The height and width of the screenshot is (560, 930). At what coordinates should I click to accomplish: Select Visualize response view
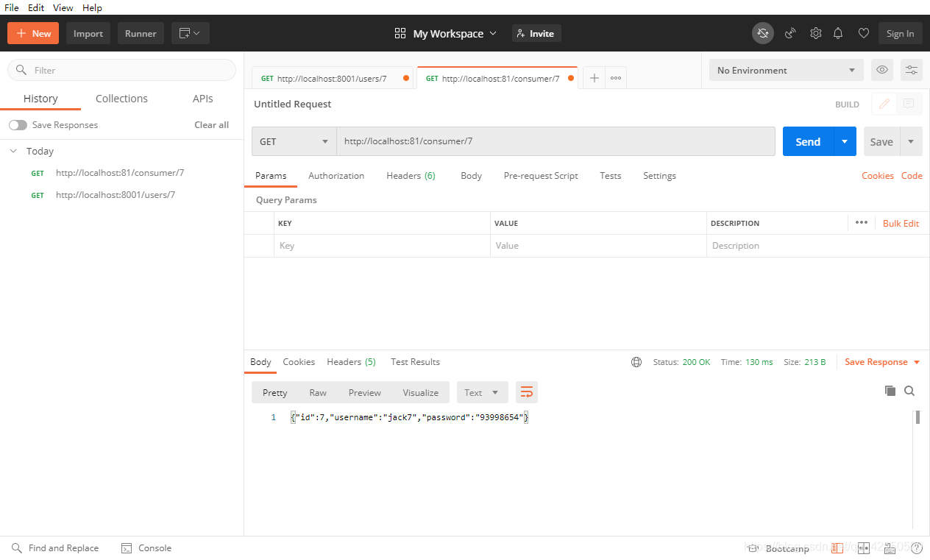(x=421, y=392)
